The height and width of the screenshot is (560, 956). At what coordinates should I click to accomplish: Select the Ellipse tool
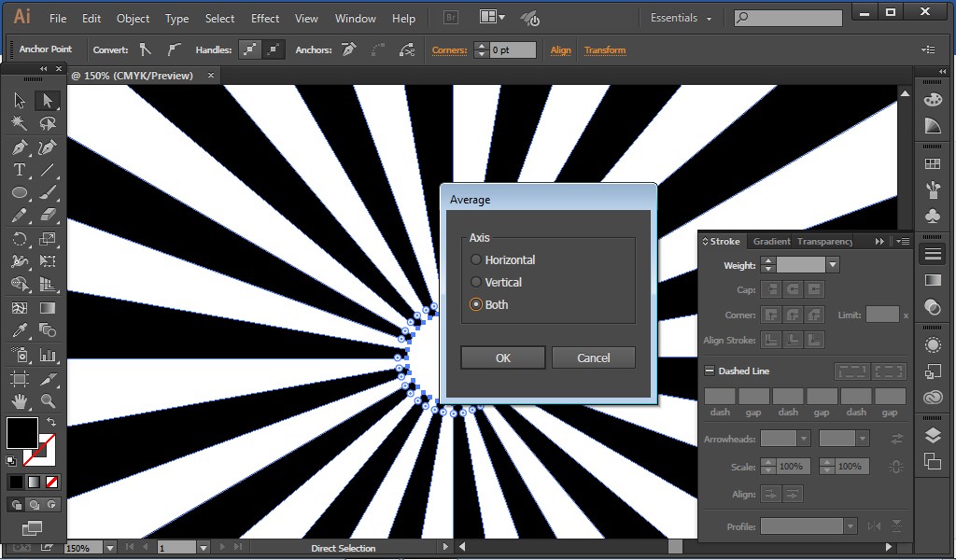(21, 192)
